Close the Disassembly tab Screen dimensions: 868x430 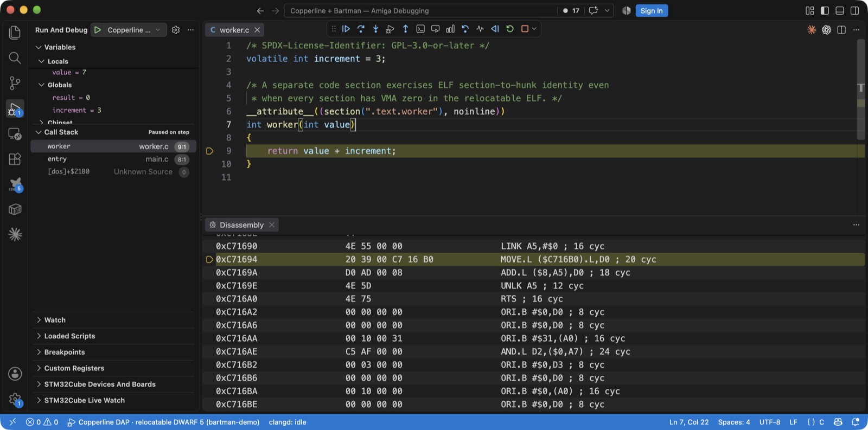pyautogui.click(x=272, y=224)
